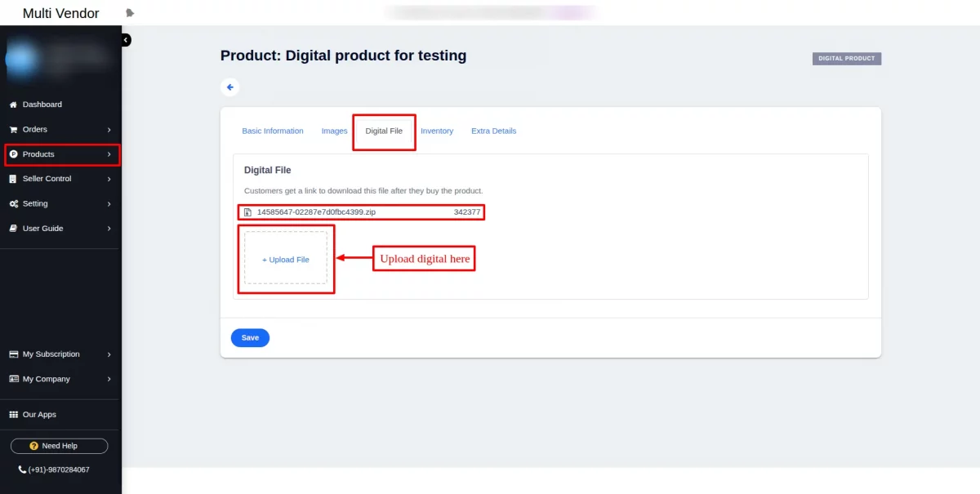The image size is (980, 494).
Task: Click the Setting gears icon
Action: 13,203
